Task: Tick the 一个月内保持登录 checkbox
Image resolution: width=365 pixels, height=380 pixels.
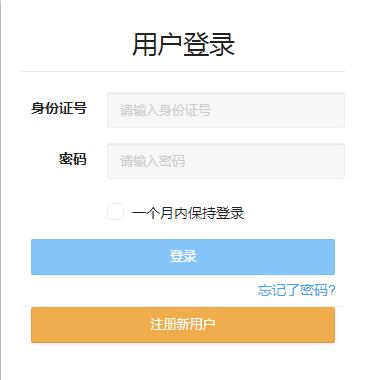Action: 115,212
